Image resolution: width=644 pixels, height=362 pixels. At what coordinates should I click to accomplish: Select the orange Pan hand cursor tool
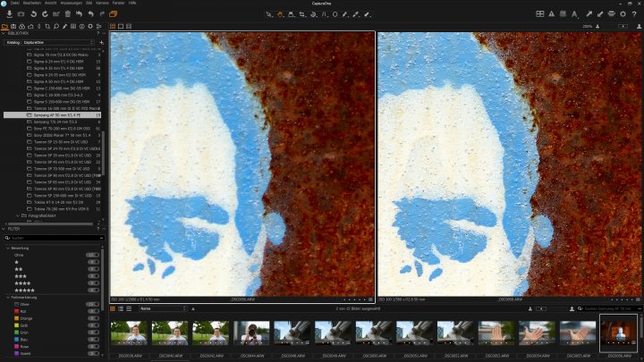(280, 14)
